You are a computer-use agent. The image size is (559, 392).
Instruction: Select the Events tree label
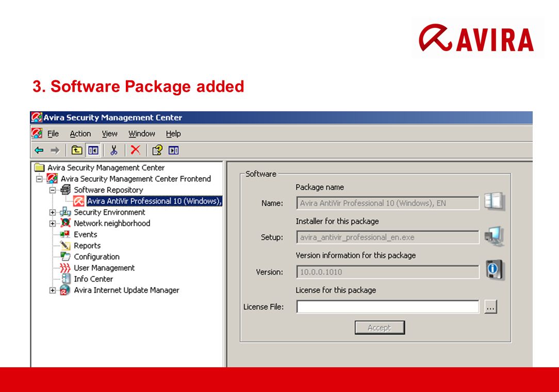(x=86, y=234)
